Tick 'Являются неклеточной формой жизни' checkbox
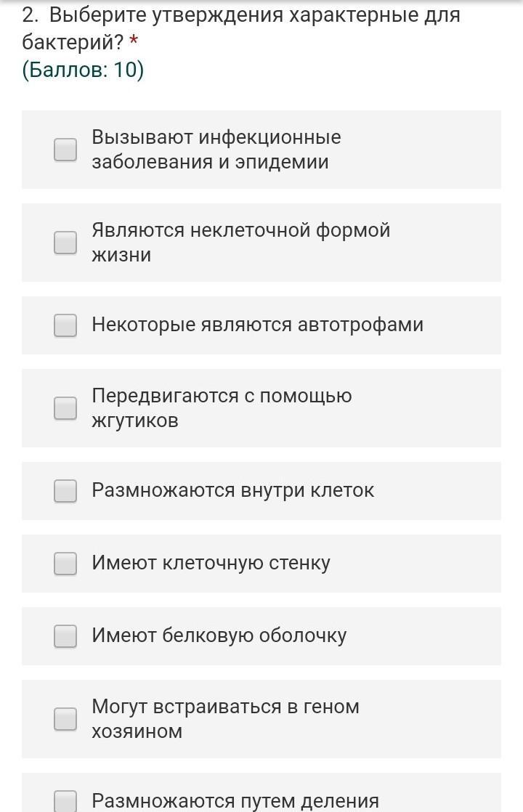This screenshot has height=812, width=523. pos(65,243)
